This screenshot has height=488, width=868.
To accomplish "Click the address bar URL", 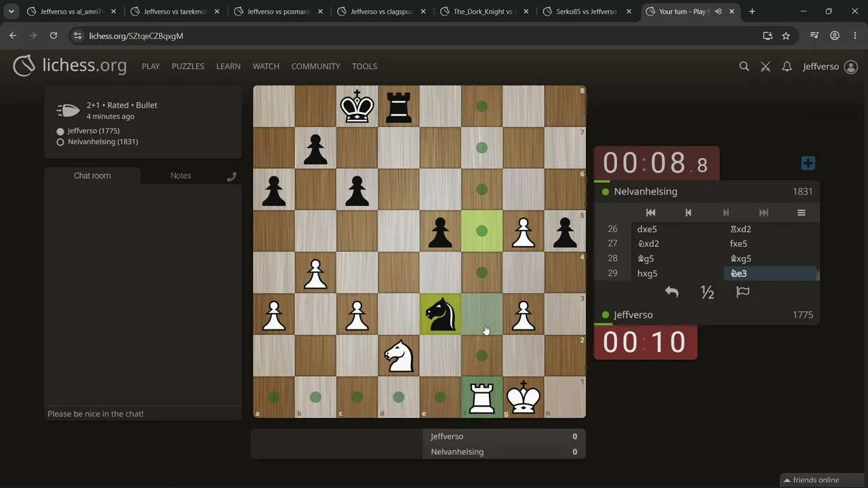I will [x=136, y=36].
